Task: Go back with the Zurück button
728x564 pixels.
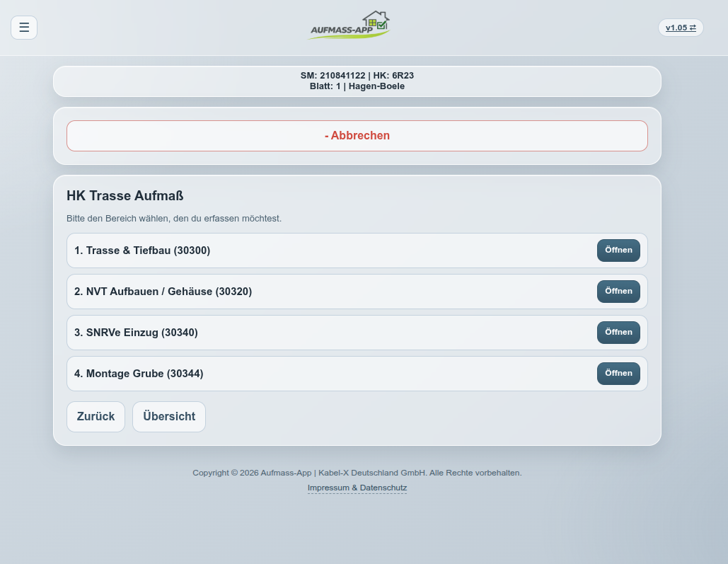Action: (x=96, y=417)
